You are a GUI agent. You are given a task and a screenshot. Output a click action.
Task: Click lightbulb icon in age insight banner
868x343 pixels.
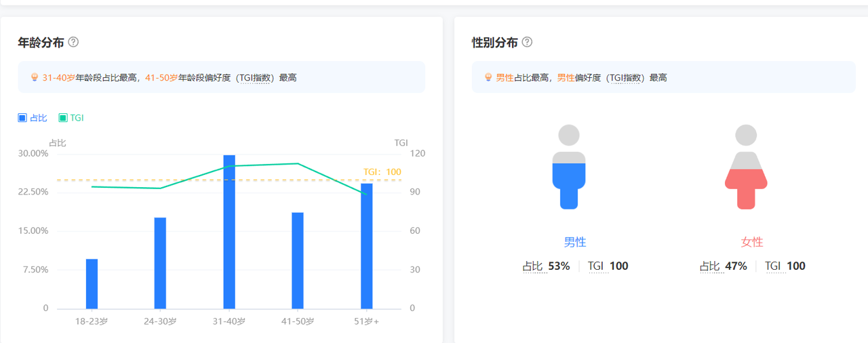pos(35,77)
